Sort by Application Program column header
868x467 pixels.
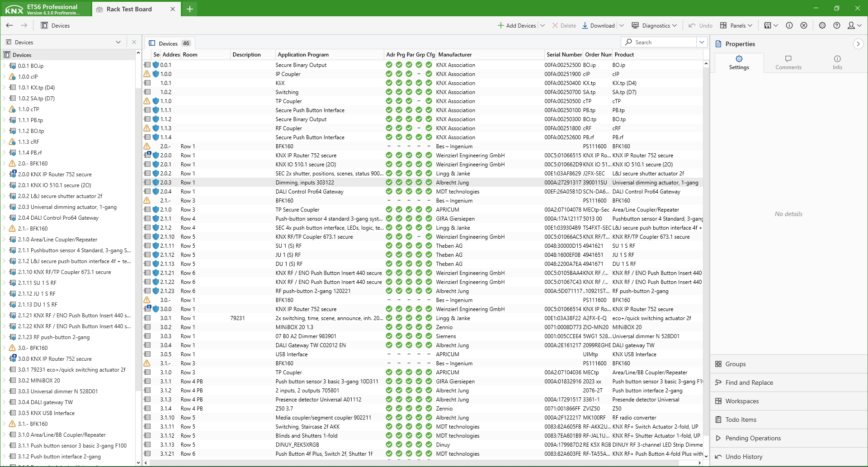[x=330, y=54]
